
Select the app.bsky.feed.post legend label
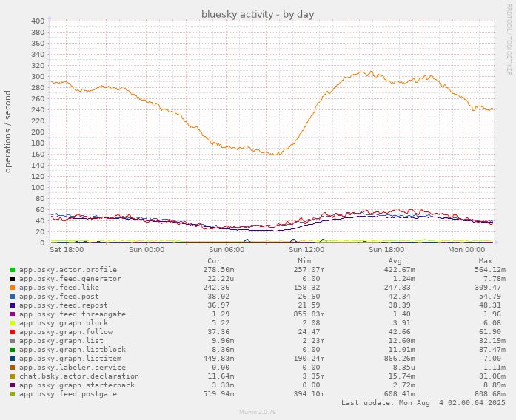(59, 297)
